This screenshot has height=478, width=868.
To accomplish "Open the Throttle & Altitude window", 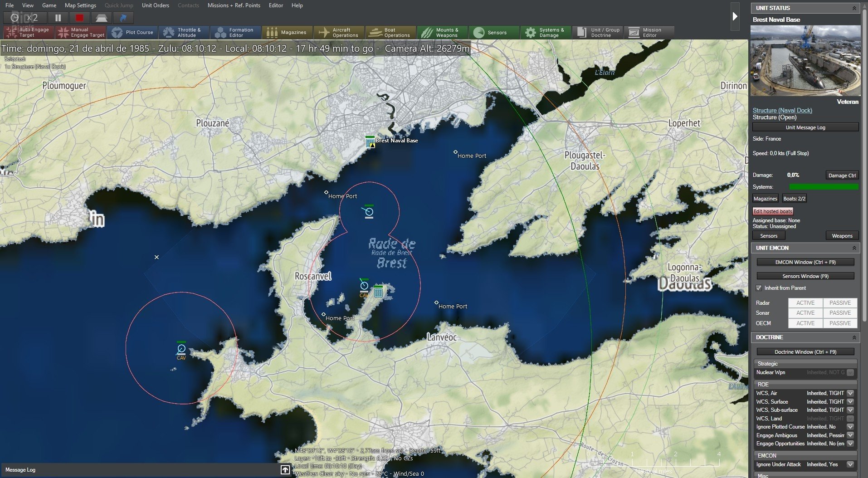I will coord(184,32).
